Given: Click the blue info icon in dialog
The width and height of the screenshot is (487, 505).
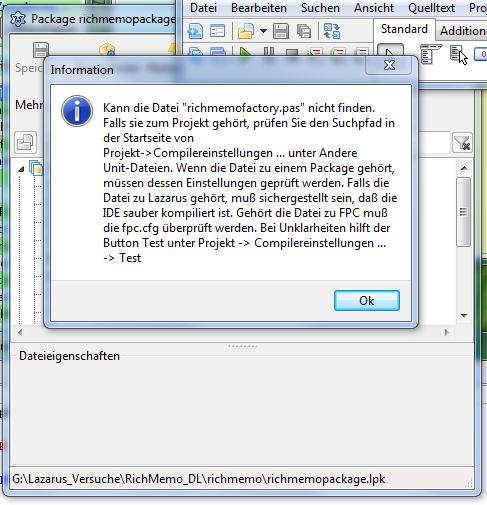Looking at the screenshot, I should (77, 111).
